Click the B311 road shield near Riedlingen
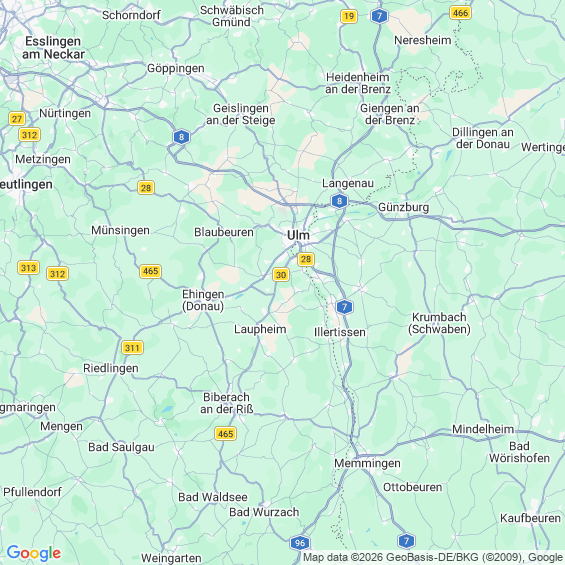Screen dimensions: 565x565 132,348
